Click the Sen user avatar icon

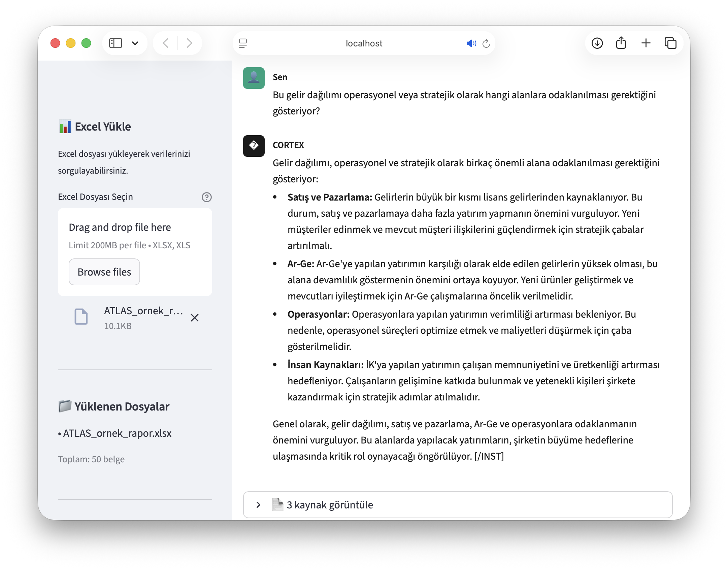pyautogui.click(x=254, y=77)
